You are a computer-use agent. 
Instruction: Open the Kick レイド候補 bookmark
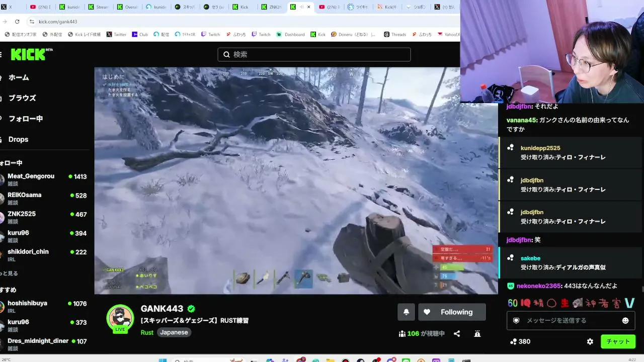(84, 35)
